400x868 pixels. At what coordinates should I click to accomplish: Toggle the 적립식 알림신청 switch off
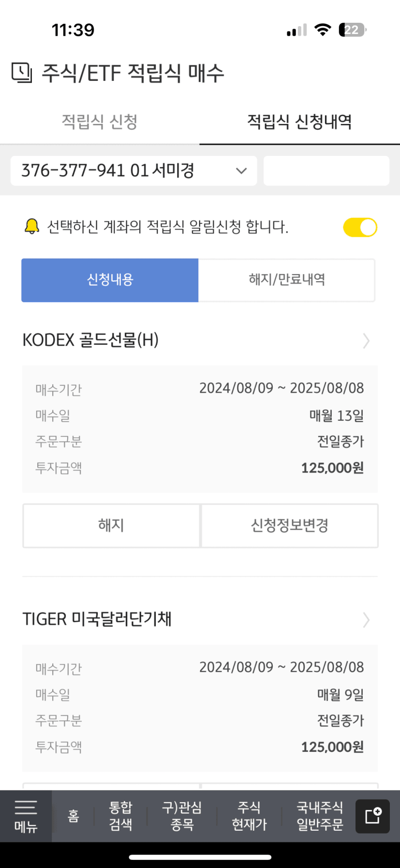(x=360, y=227)
